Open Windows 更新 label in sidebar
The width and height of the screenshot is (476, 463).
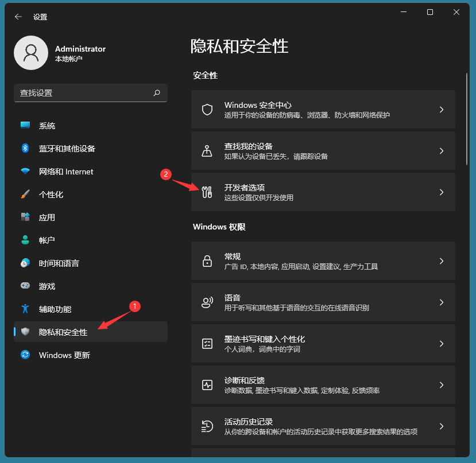pos(64,355)
